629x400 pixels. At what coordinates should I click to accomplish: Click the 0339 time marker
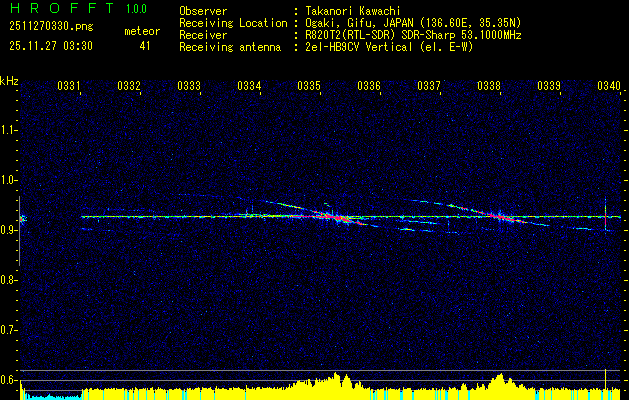click(549, 85)
